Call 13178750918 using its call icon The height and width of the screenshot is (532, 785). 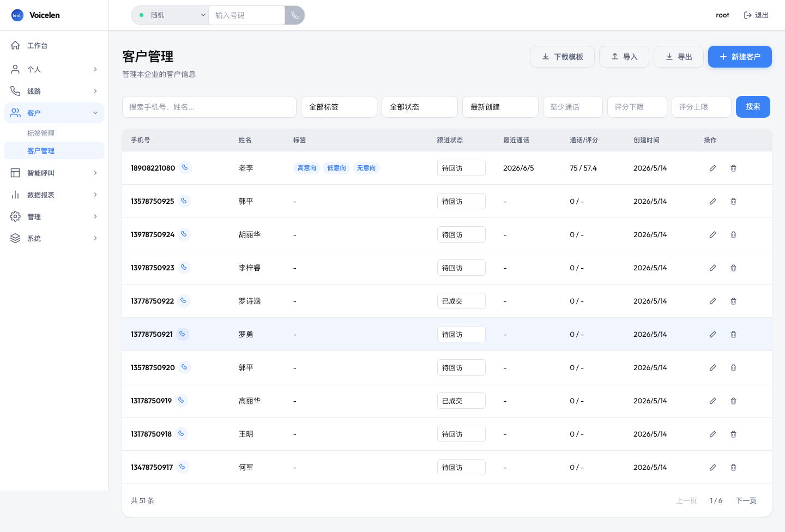(182, 434)
